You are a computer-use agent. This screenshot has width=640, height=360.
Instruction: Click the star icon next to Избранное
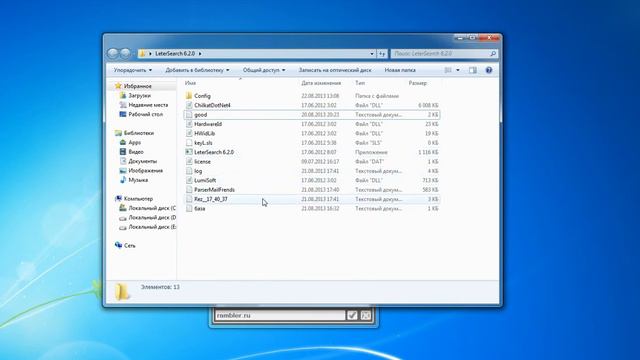click(118, 86)
